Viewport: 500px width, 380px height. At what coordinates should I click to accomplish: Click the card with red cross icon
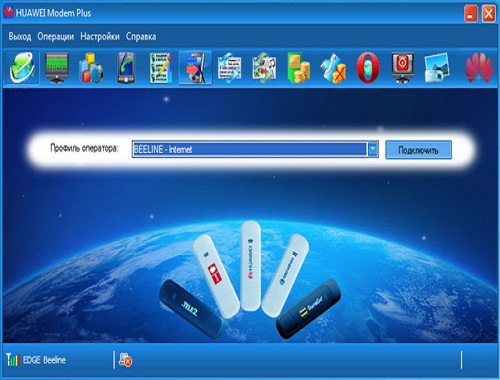click(x=333, y=68)
